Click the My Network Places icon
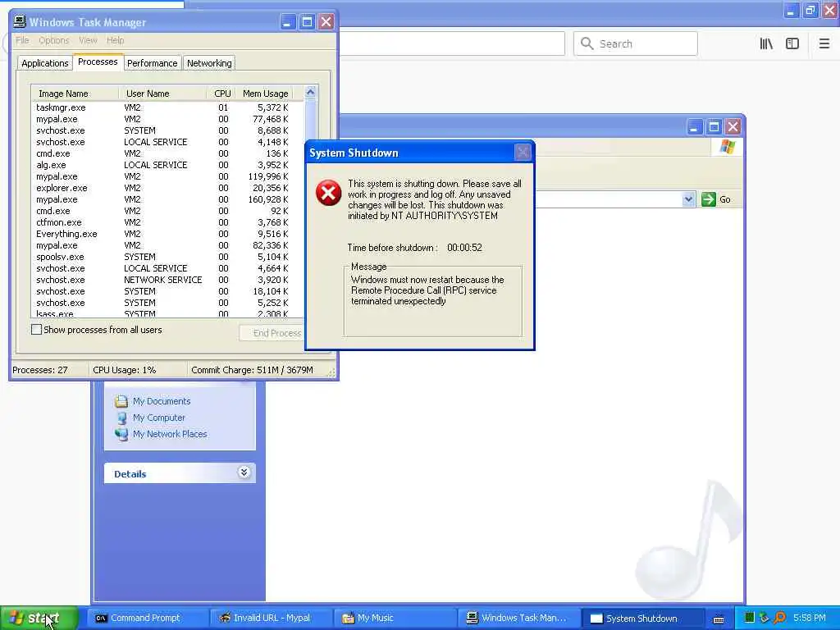This screenshot has width=840, height=630. [121, 434]
